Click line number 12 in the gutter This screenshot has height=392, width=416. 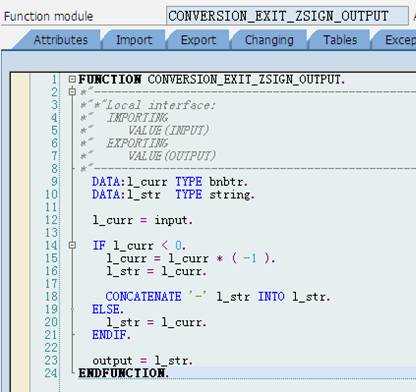click(51, 220)
